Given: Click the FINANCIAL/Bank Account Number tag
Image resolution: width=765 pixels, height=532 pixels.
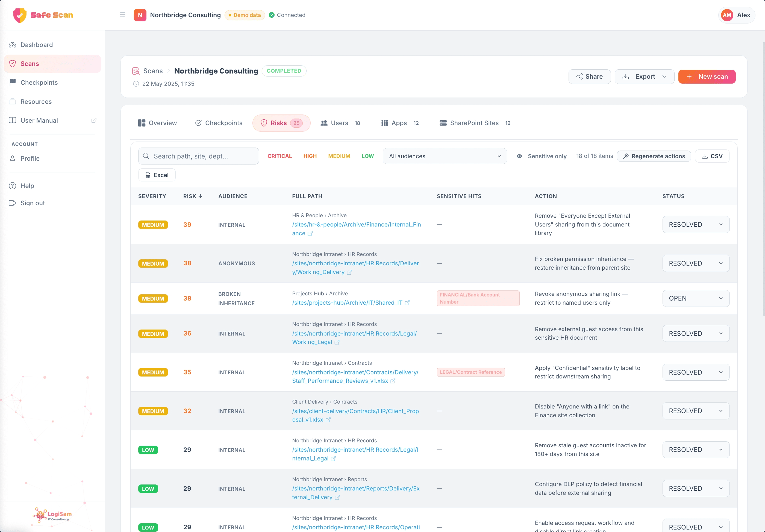Looking at the screenshot, I should tap(478, 298).
